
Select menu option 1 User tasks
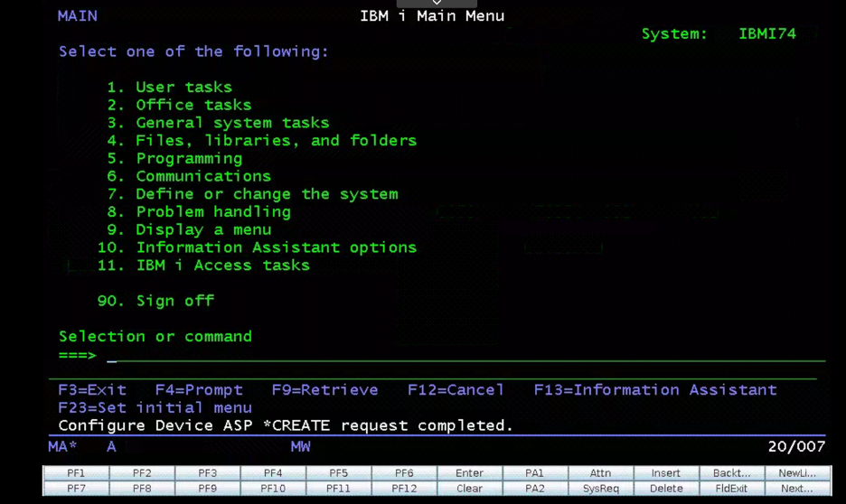(169, 88)
